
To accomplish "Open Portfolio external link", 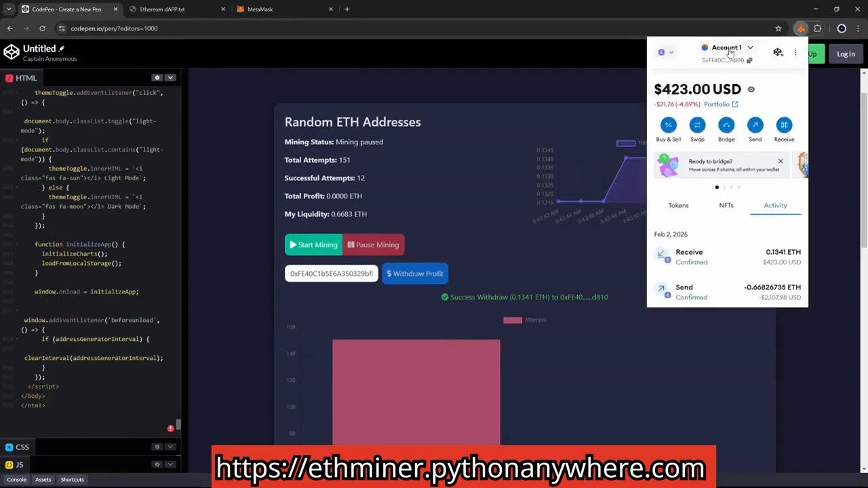I will pos(721,104).
